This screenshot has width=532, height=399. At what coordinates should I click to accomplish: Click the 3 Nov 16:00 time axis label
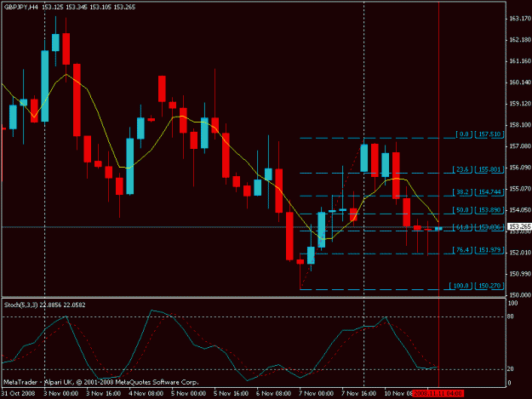[x=104, y=394]
